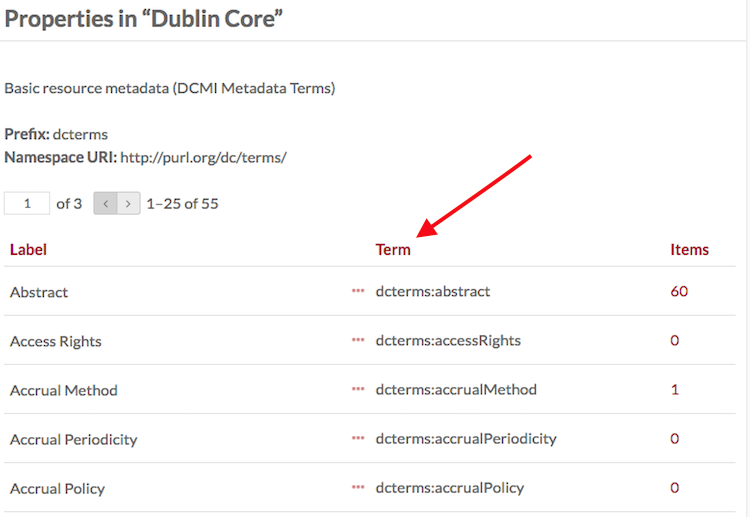Open details ellipsis for Accrual Method row
Viewport: 750px width, 517px height.
pyautogui.click(x=358, y=389)
